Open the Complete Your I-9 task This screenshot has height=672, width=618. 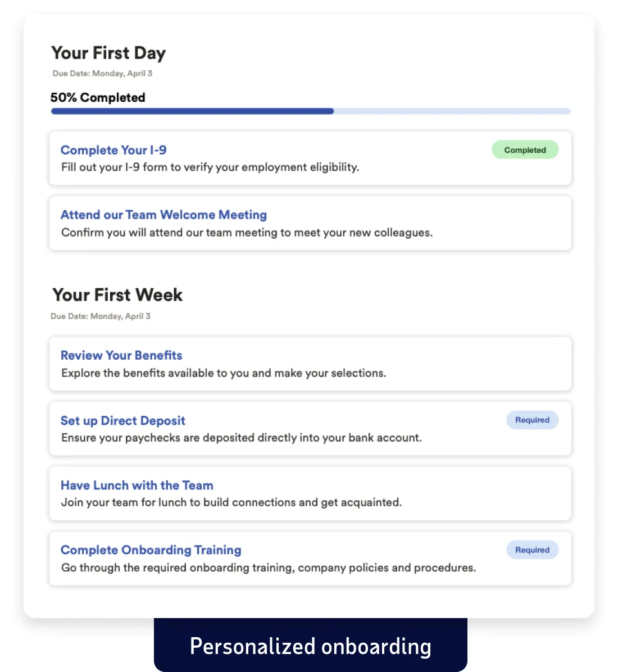point(113,150)
